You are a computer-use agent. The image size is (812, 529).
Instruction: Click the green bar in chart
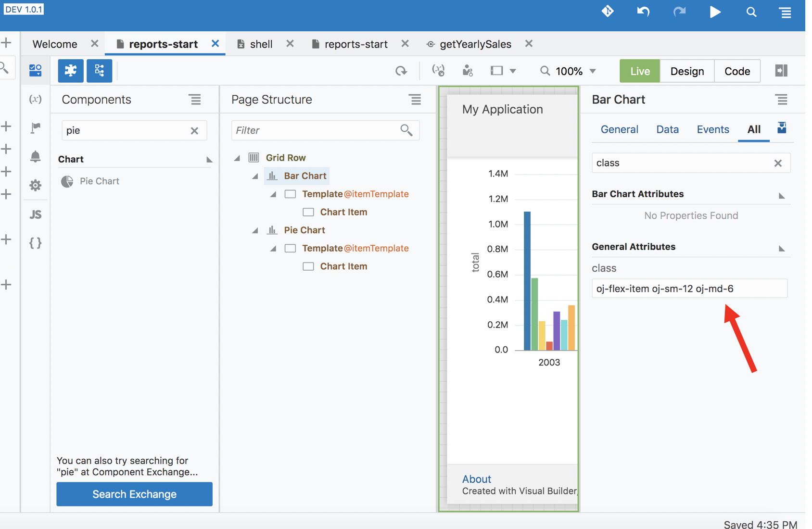click(534, 314)
